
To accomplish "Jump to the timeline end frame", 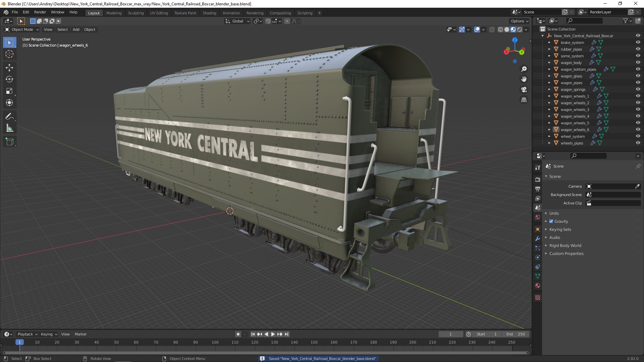I will (286, 334).
